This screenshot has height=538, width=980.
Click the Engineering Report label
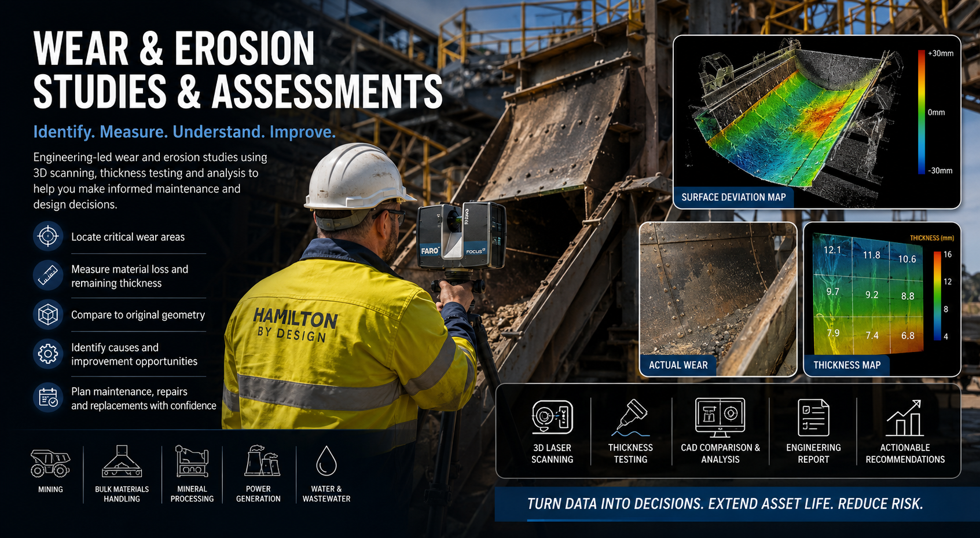[x=813, y=453]
